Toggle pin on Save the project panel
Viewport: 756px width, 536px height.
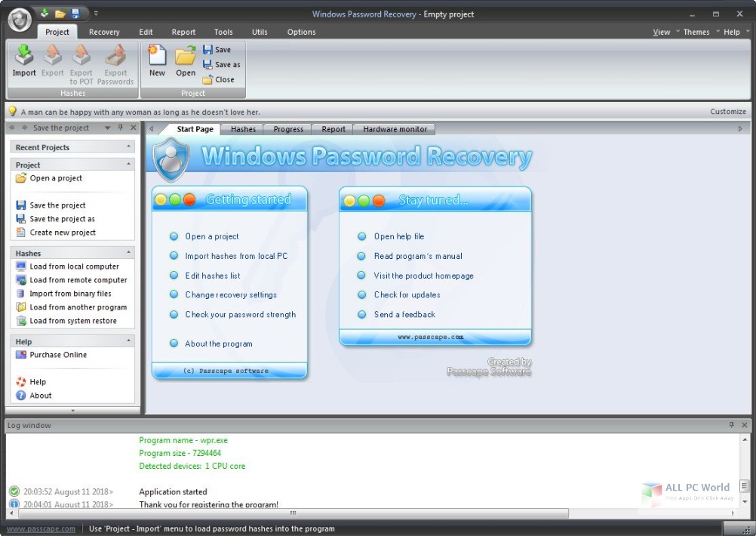[x=121, y=128]
